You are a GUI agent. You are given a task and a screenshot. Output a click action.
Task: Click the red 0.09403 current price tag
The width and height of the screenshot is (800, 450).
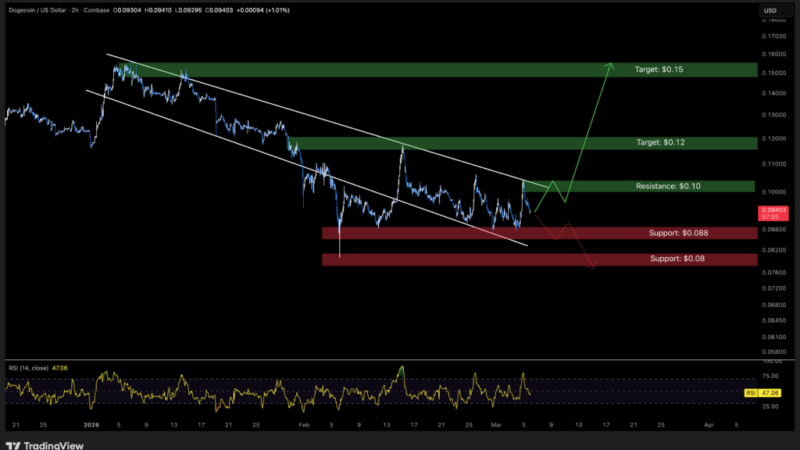[773, 213]
